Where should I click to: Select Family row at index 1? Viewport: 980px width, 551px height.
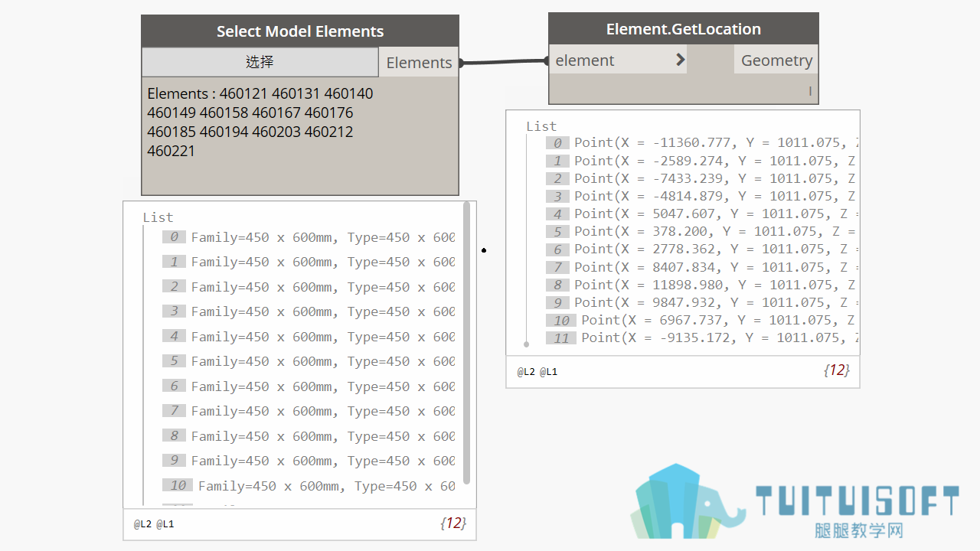pyautogui.click(x=309, y=262)
